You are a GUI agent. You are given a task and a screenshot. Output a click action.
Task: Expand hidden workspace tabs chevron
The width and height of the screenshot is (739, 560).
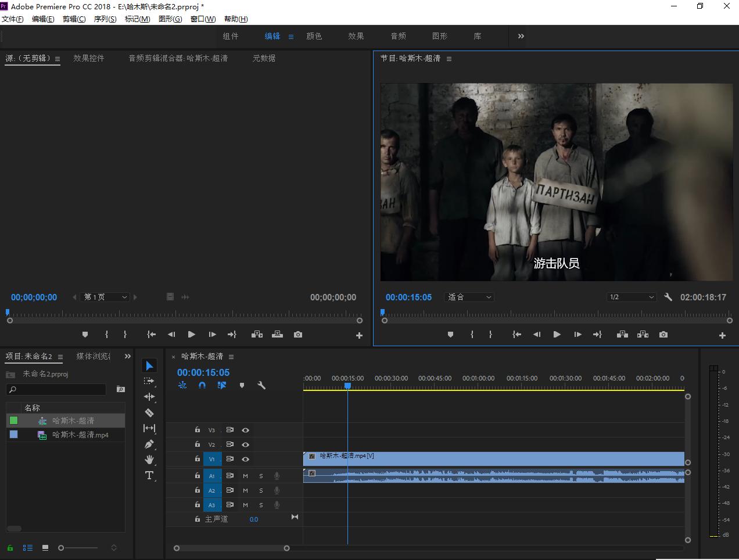pyautogui.click(x=521, y=36)
